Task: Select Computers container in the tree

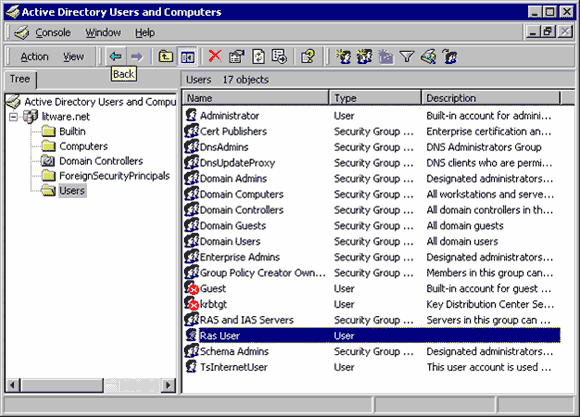Action: coord(84,146)
